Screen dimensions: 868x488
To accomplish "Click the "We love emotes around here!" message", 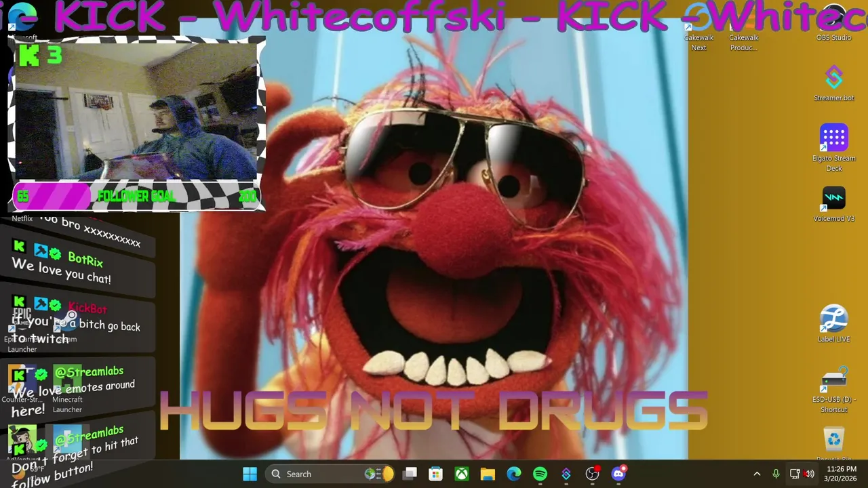I will (x=73, y=399).
